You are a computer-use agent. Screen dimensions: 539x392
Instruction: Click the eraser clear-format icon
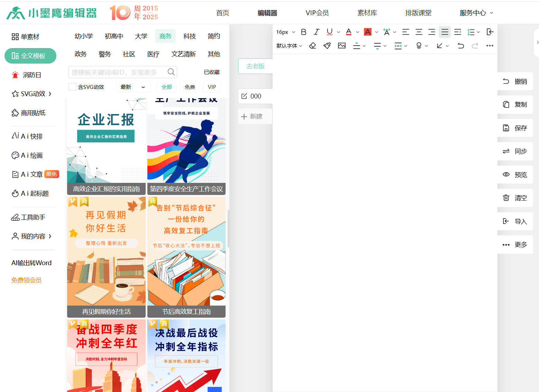[x=312, y=46]
